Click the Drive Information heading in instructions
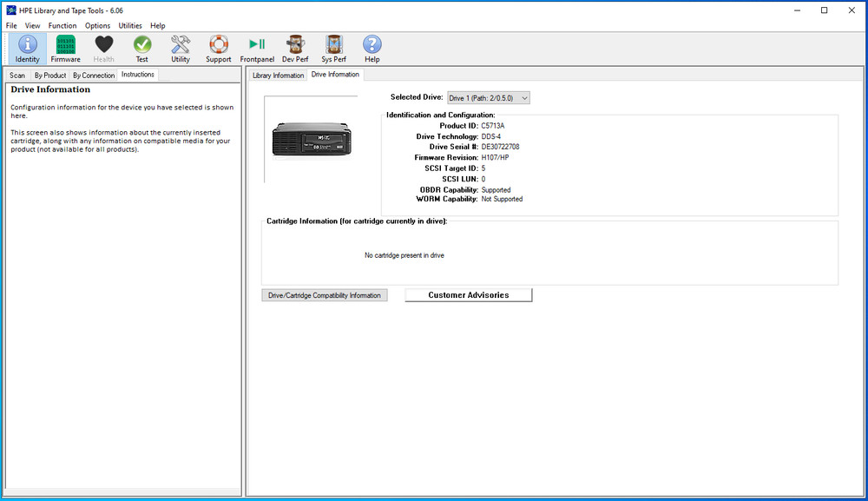Image resolution: width=868 pixels, height=501 pixels. point(50,89)
